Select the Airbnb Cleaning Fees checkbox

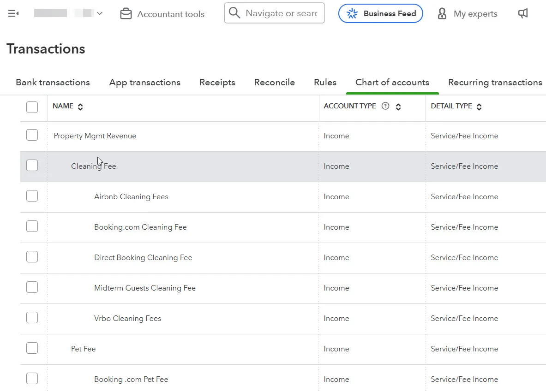click(32, 196)
